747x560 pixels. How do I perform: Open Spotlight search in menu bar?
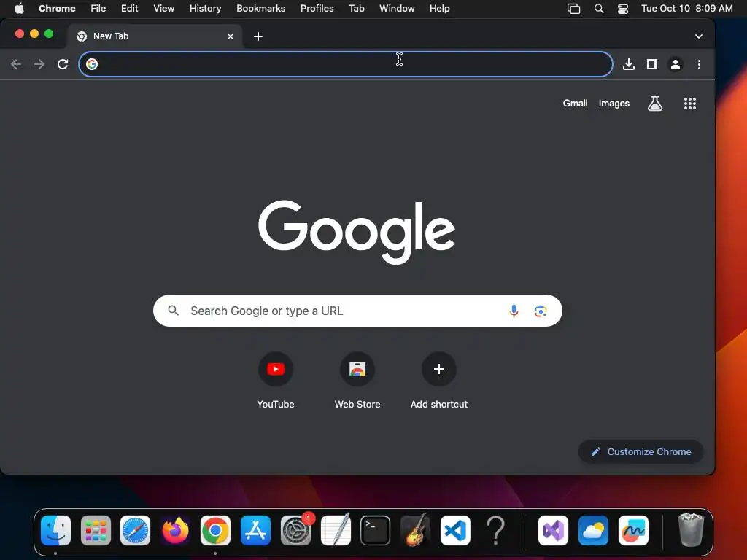pos(599,9)
